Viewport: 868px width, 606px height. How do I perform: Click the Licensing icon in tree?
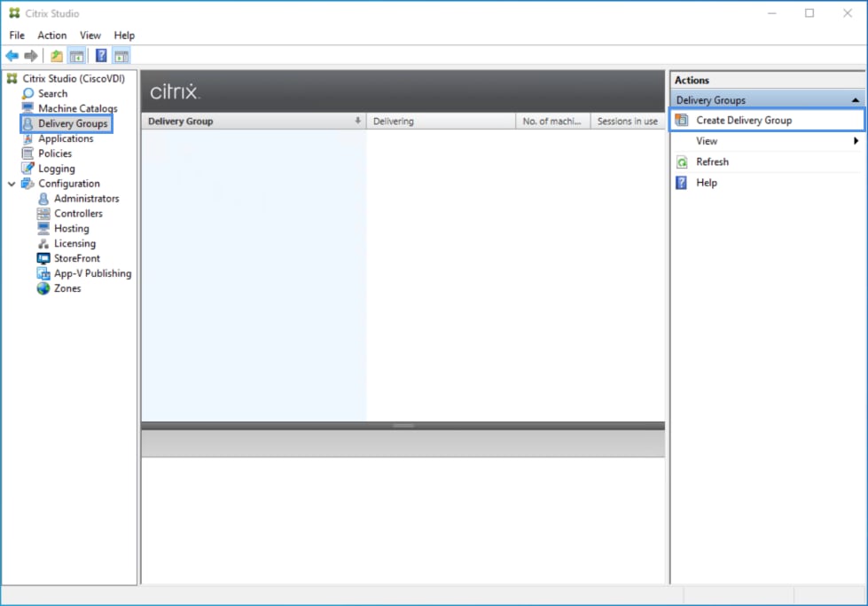click(43, 243)
